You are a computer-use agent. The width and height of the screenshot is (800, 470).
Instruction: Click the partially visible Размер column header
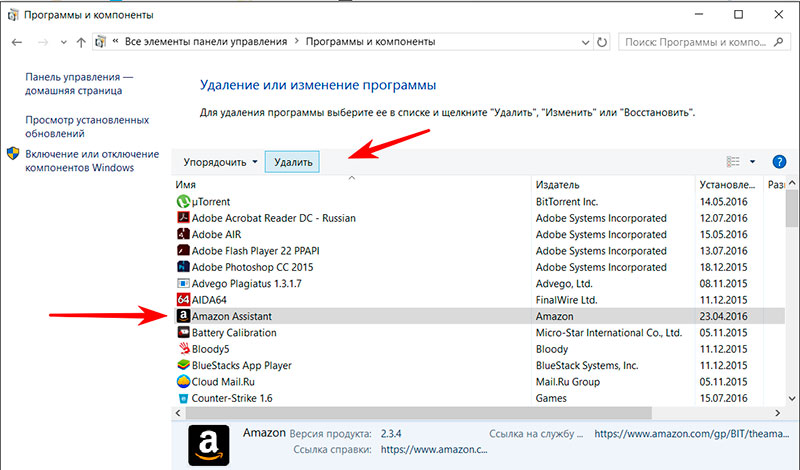[x=776, y=185]
